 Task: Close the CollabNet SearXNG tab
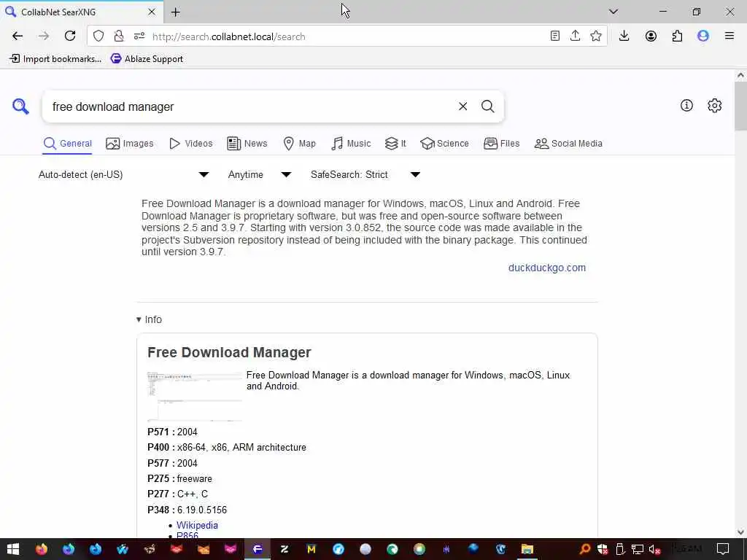pos(152,12)
